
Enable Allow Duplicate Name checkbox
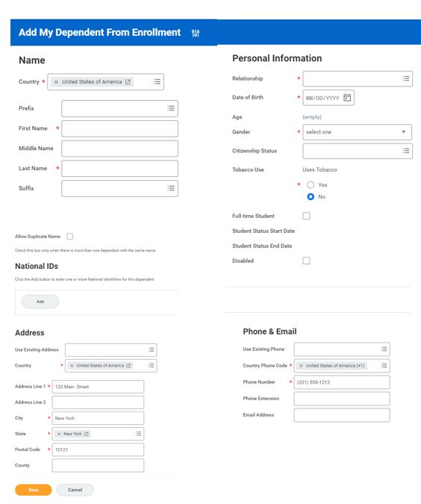tap(69, 237)
